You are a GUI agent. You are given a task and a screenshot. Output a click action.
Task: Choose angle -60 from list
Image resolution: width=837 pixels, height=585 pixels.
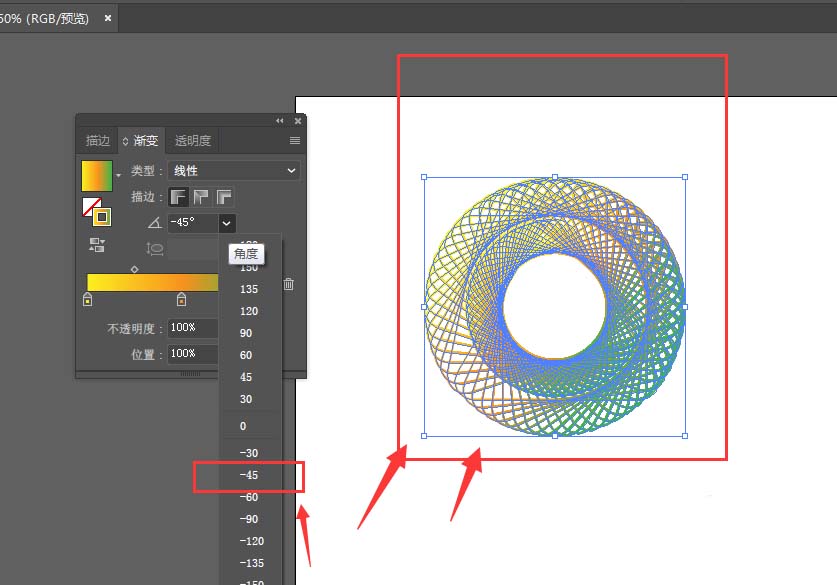coord(249,497)
